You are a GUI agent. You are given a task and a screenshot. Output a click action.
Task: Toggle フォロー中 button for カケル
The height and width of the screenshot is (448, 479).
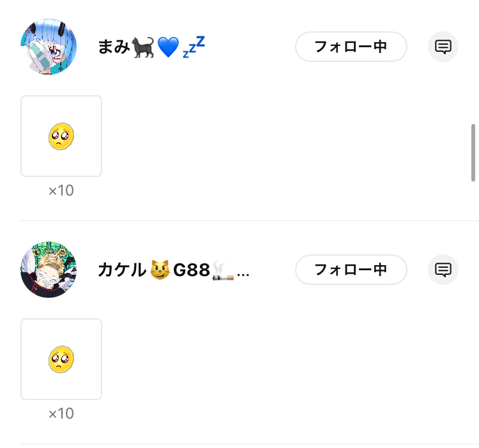[351, 270]
